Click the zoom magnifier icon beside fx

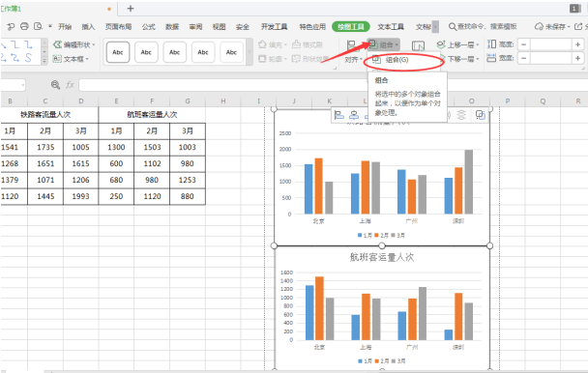click(x=55, y=85)
